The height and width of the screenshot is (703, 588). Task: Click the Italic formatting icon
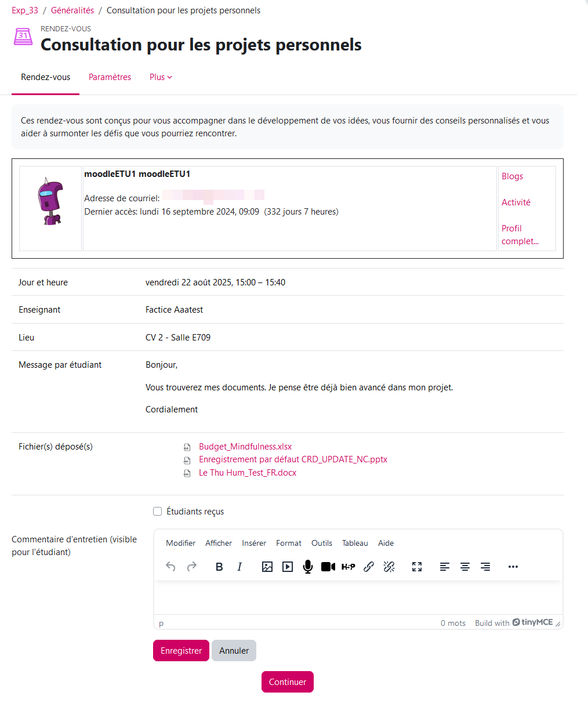click(239, 567)
